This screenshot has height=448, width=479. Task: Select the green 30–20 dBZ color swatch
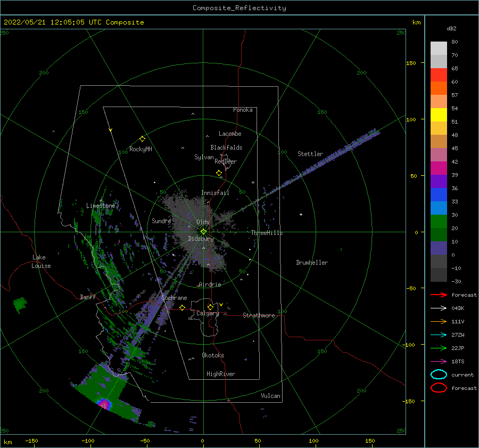(x=439, y=222)
